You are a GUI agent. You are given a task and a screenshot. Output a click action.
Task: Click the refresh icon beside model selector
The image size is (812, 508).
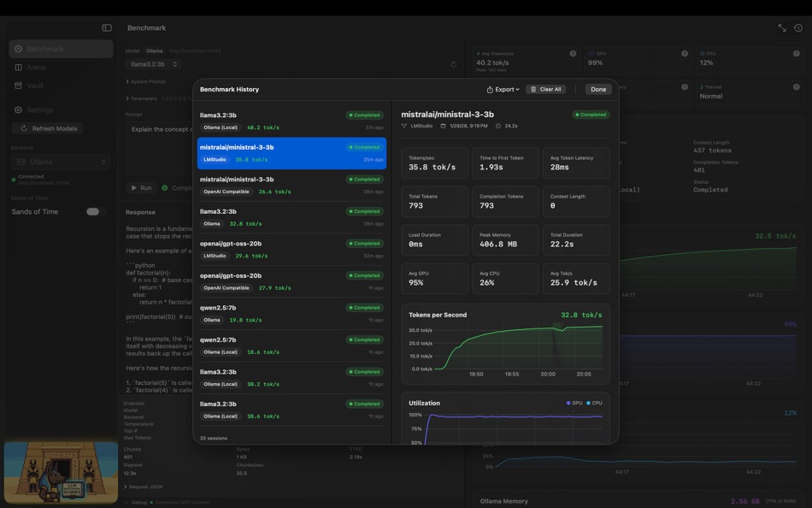click(x=453, y=64)
